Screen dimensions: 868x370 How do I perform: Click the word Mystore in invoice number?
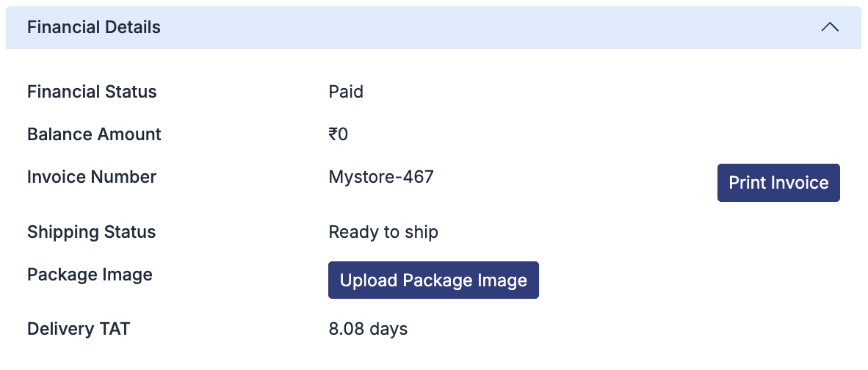359,177
